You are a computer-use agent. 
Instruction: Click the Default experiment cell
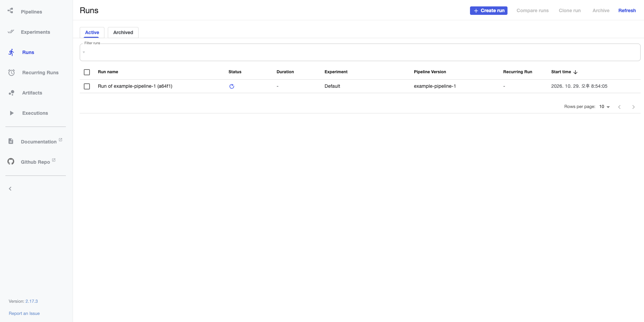click(x=332, y=86)
